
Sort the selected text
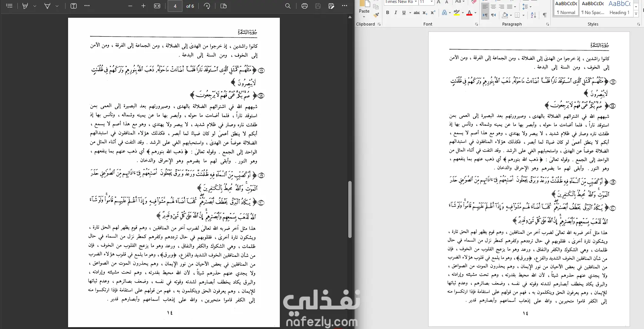tap(533, 15)
